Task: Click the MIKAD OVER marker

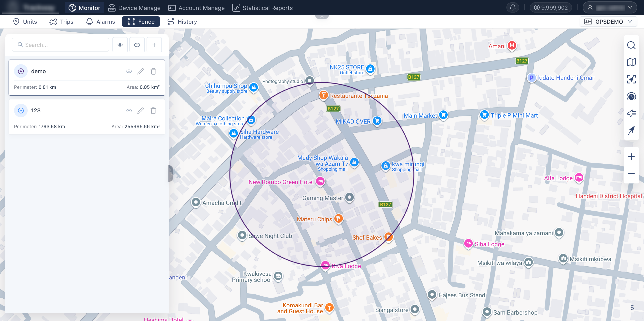Action: [x=377, y=121]
